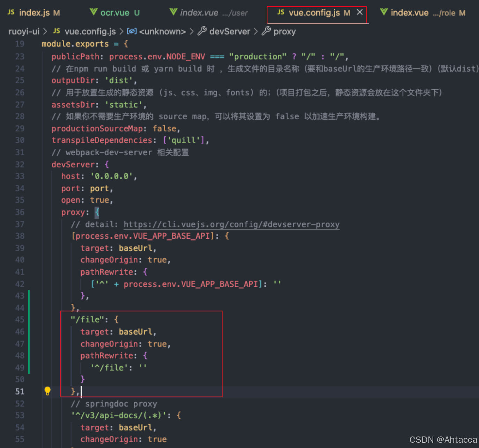479x448 pixels.
Task: Click transpileDependencies on line 30
Action: click(102, 140)
